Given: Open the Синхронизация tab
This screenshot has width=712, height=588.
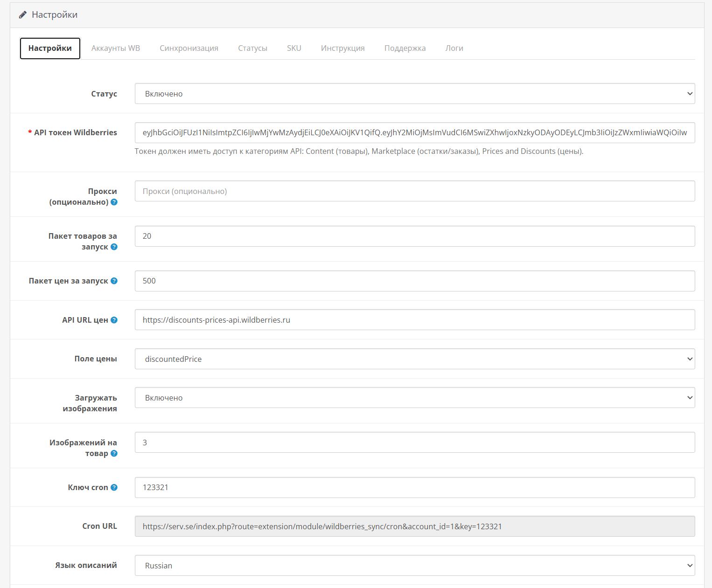Looking at the screenshot, I should (x=189, y=48).
